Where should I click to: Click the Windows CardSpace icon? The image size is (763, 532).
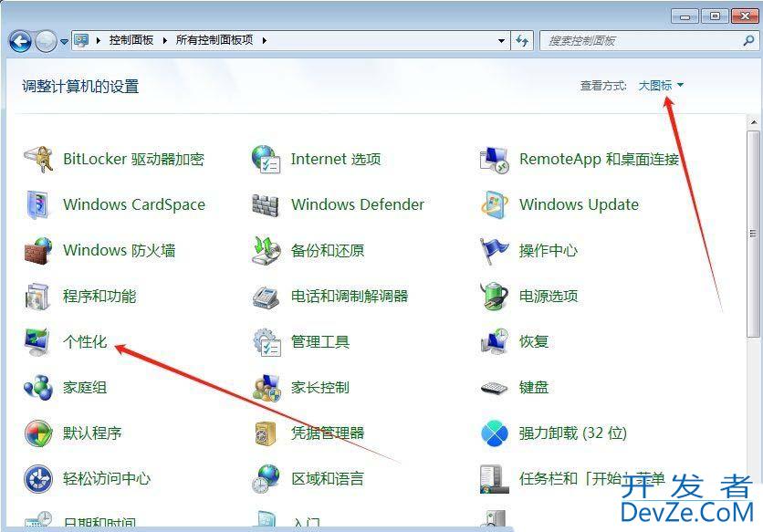(x=38, y=204)
